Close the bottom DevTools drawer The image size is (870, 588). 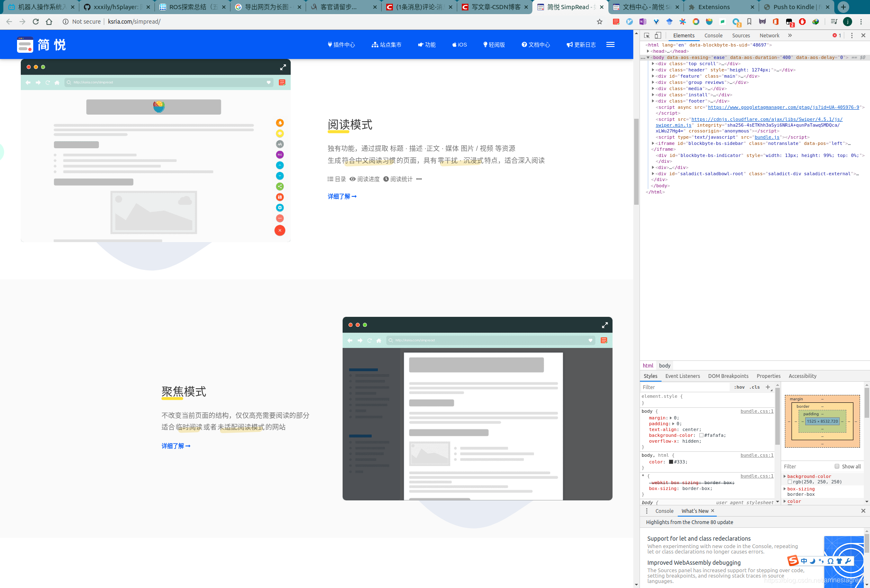tap(863, 511)
